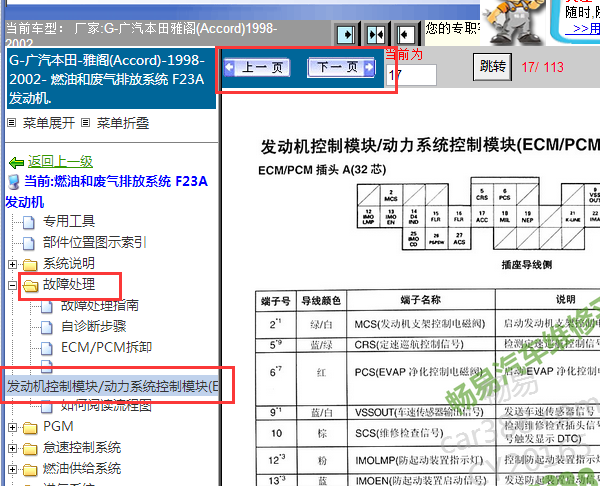The image size is (600, 486).
Task: Go to previous page with 上一页 button
Action: click(x=257, y=68)
